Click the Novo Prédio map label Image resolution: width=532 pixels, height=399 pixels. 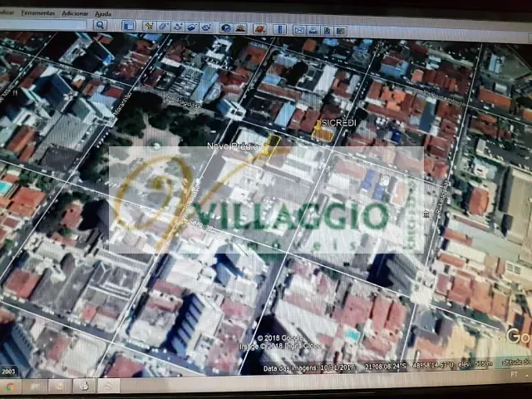click(233, 146)
